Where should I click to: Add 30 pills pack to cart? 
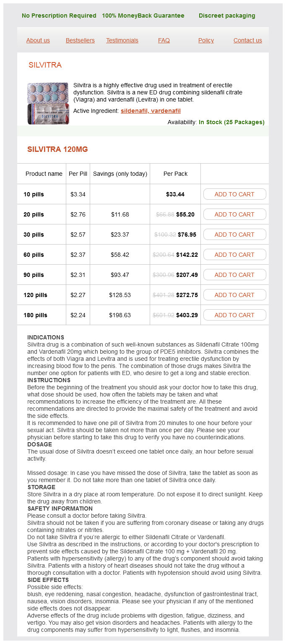[x=234, y=235]
